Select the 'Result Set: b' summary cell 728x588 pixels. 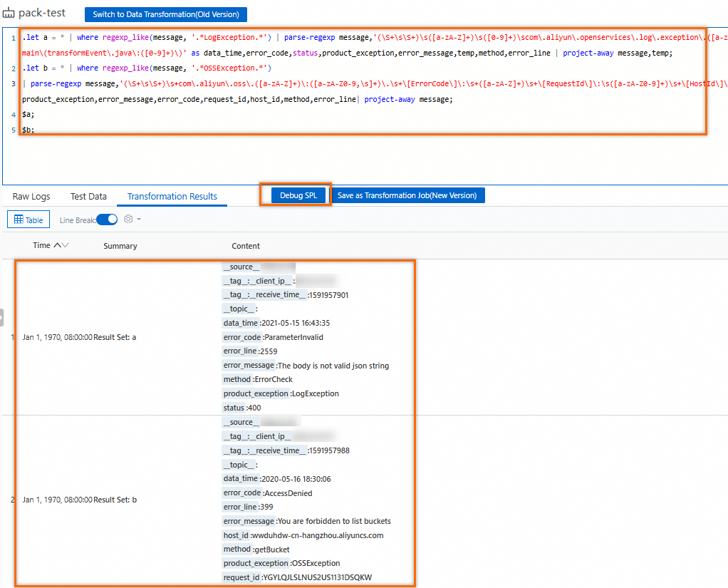pos(115,500)
